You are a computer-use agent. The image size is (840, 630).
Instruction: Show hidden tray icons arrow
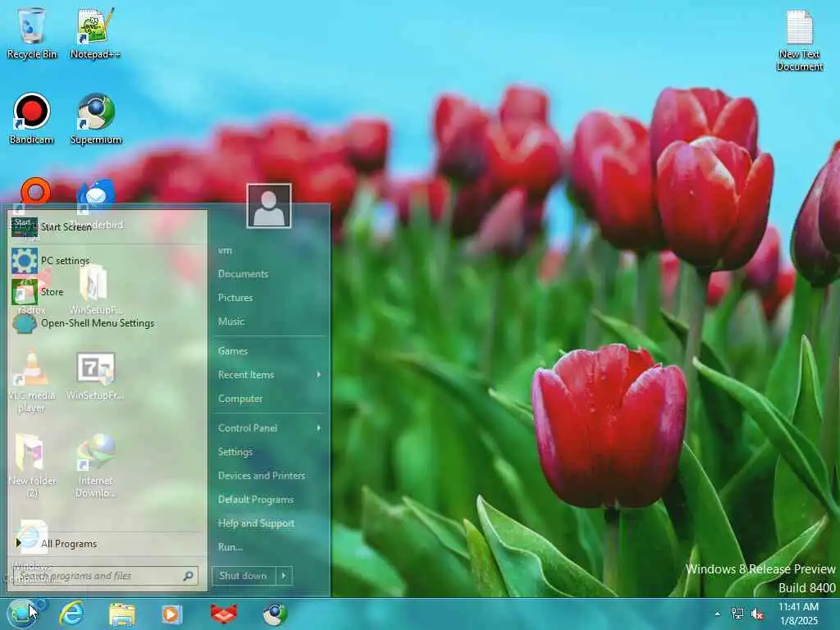[717, 614]
